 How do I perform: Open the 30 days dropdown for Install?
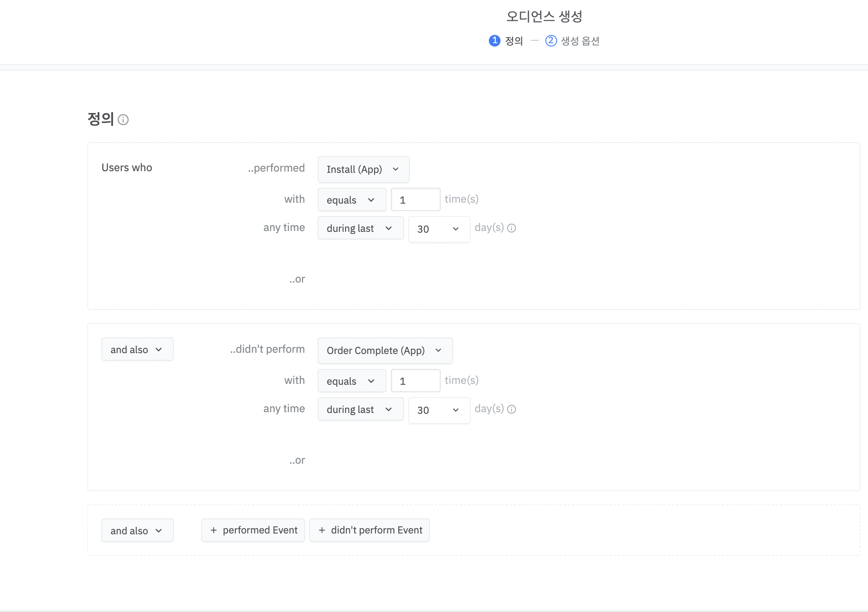[x=439, y=229]
